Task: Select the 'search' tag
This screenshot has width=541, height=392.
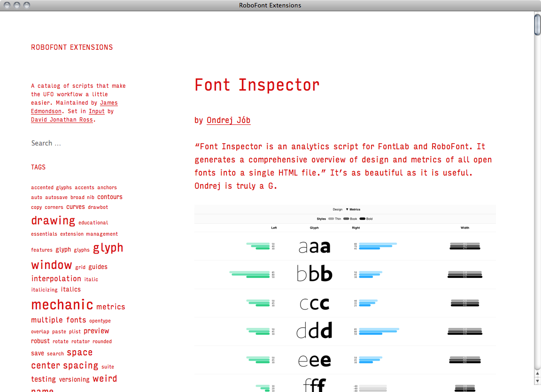Action: click(x=55, y=354)
